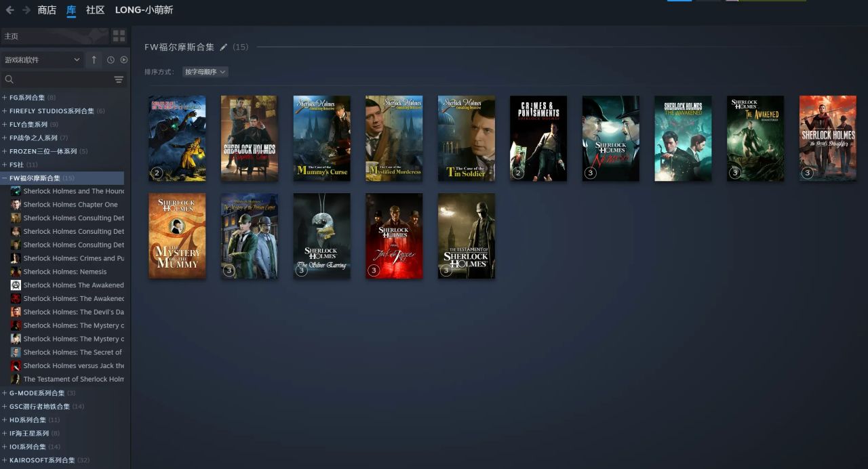Open The Mystery of the Mummy cover
Image resolution: width=868 pixels, height=469 pixels.
(177, 236)
